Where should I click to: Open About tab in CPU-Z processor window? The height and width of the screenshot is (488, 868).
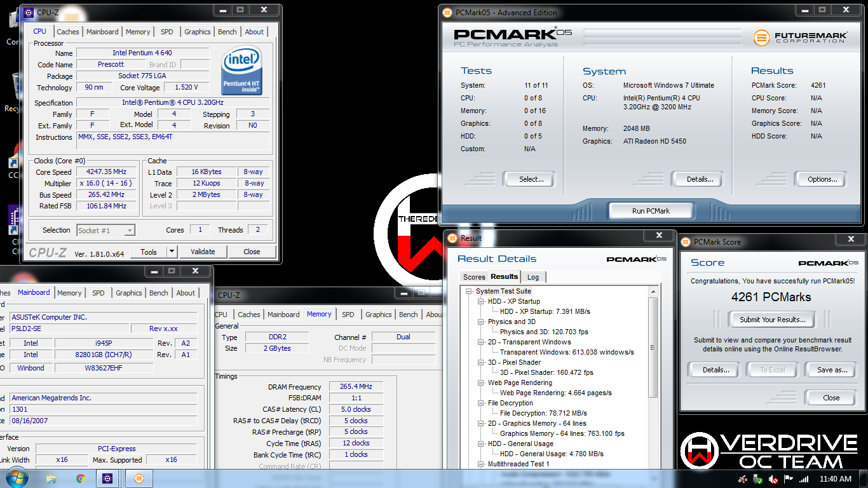(254, 32)
